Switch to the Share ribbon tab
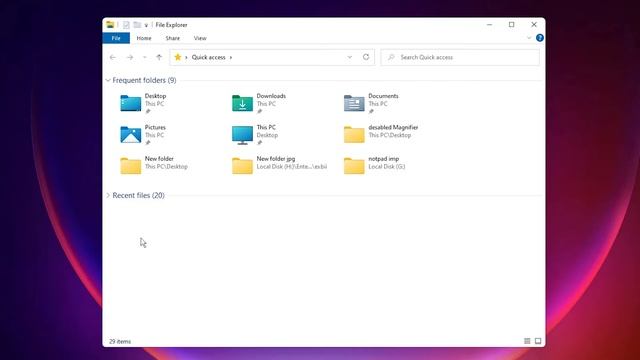Screen dimensions: 640x360 [173, 38]
